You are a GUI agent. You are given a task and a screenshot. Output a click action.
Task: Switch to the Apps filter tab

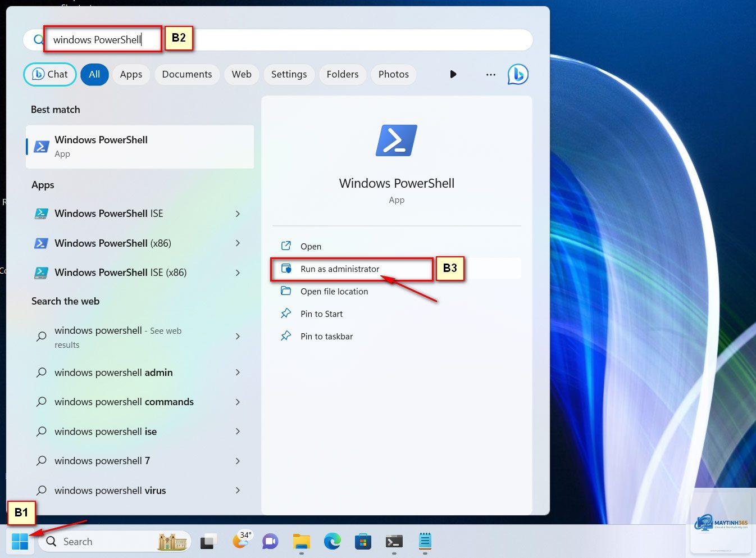coord(131,74)
